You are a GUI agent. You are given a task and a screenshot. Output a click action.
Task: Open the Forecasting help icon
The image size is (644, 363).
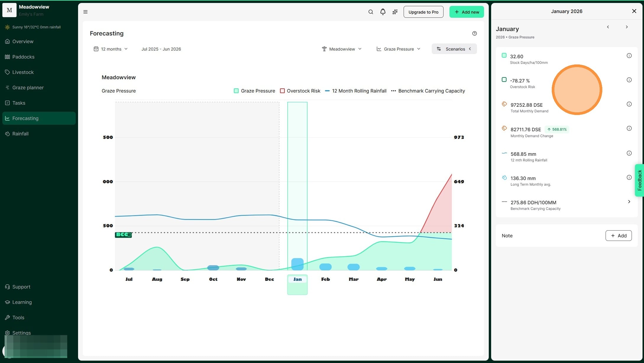coord(474,33)
